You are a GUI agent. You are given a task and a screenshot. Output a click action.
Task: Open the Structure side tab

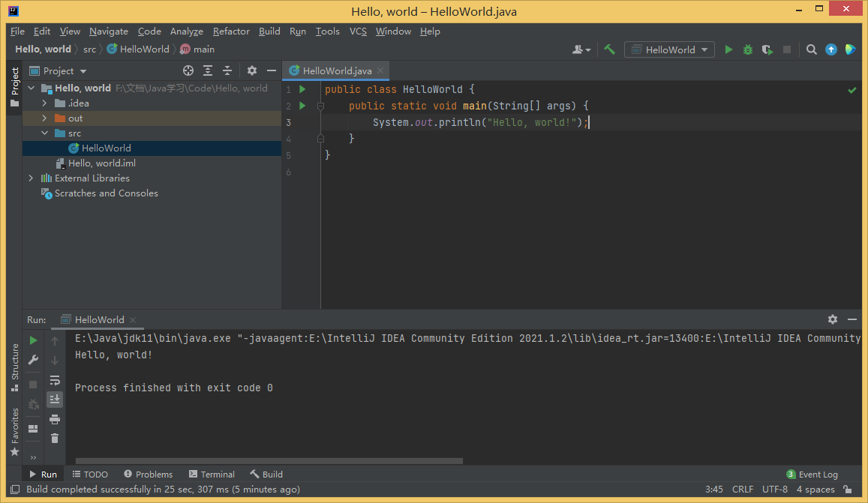(14, 367)
